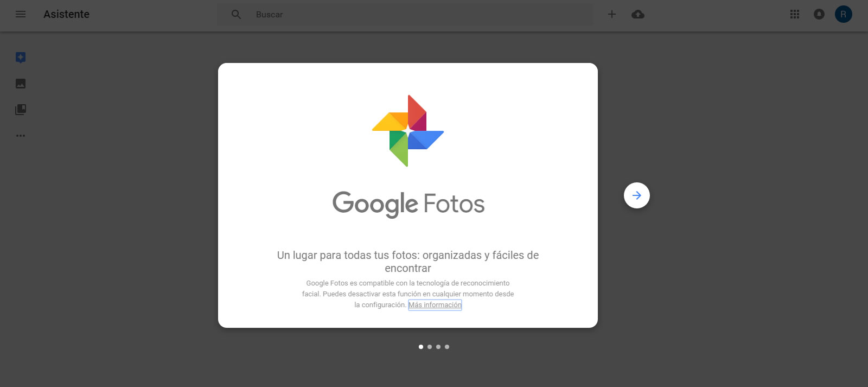868x387 pixels.
Task: Go to the fourth pagination dot
Action: point(447,347)
